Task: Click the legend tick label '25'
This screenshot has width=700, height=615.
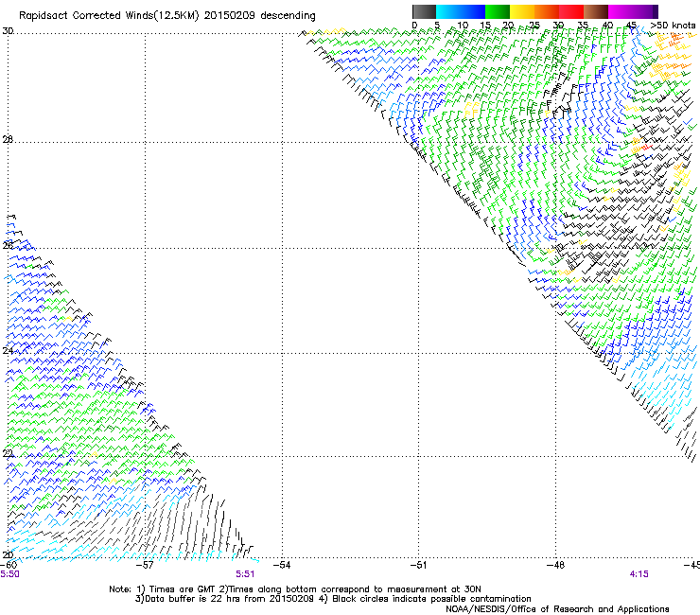Action: tap(534, 26)
